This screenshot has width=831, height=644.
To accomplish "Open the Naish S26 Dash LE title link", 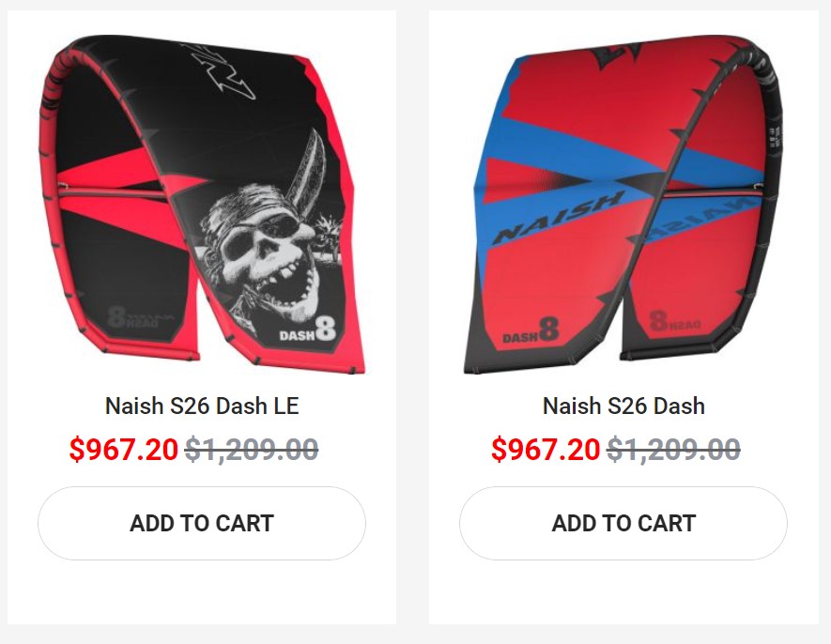I will coord(201,406).
